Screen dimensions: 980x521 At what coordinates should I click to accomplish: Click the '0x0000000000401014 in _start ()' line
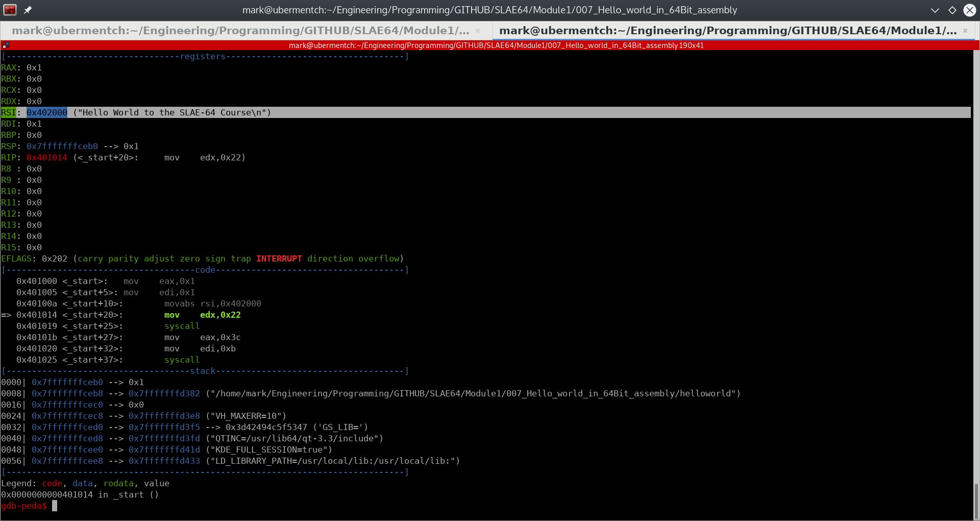point(80,494)
